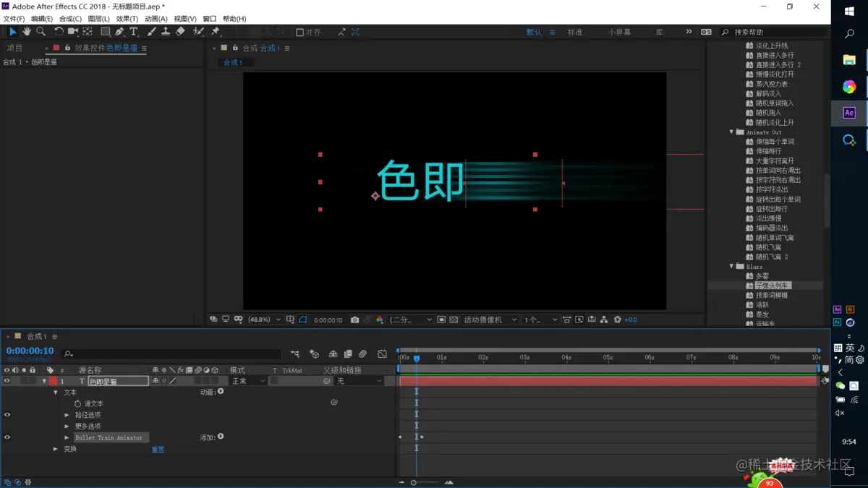Select the Eraser tool
This screenshot has width=868, height=488.
pyautogui.click(x=180, y=32)
